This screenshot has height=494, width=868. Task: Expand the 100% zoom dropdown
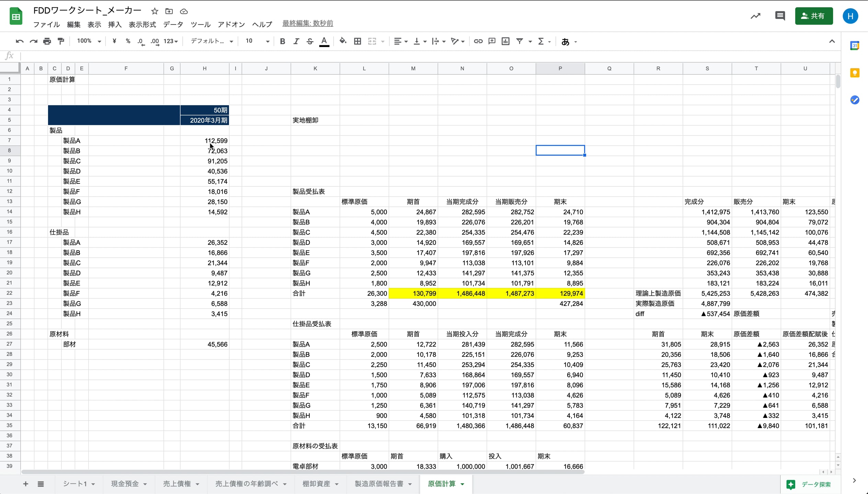pyautogui.click(x=89, y=41)
